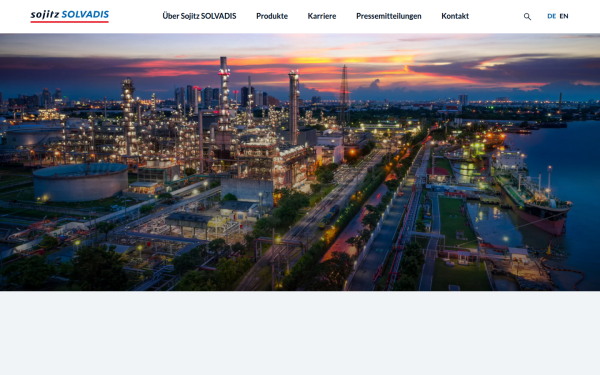The height and width of the screenshot is (375, 600).
Task: Open the Kontakt page
Action: click(455, 16)
